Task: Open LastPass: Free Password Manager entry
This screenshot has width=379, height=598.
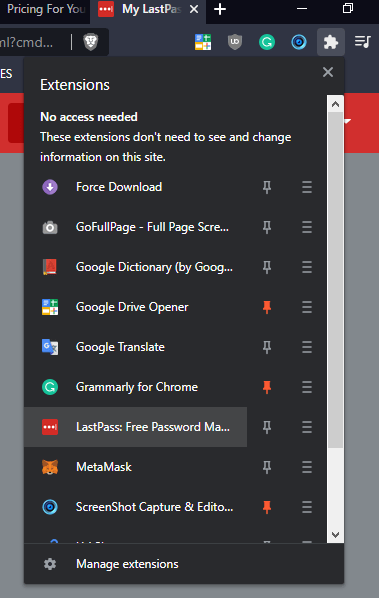Action: [x=136, y=427]
